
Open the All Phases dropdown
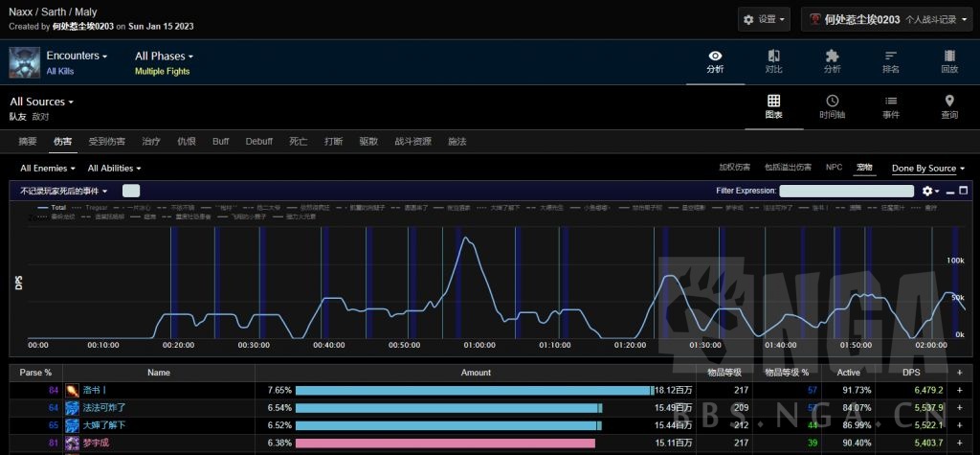click(x=164, y=57)
